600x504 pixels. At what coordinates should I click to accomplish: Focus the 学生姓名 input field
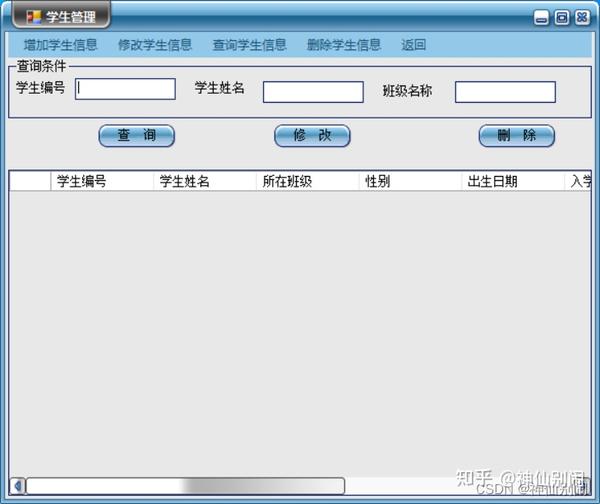point(313,92)
